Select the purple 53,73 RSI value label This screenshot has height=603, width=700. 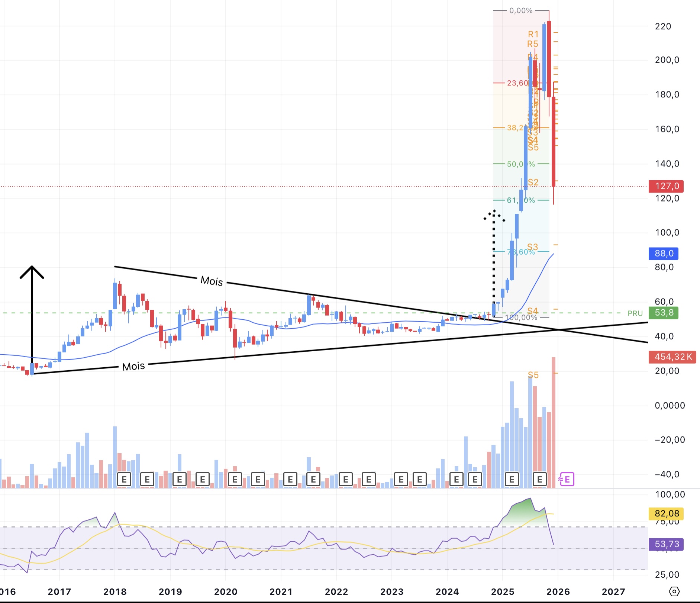[x=667, y=544]
